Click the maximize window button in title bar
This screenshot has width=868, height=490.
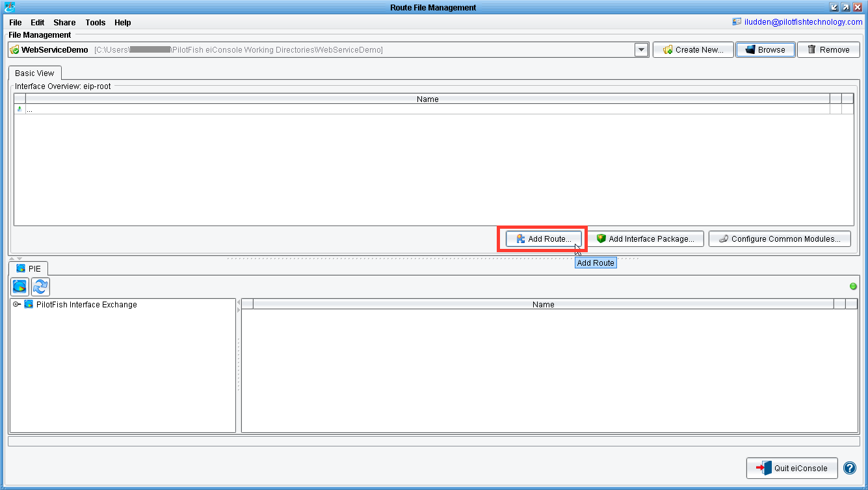[x=845, y=7]
